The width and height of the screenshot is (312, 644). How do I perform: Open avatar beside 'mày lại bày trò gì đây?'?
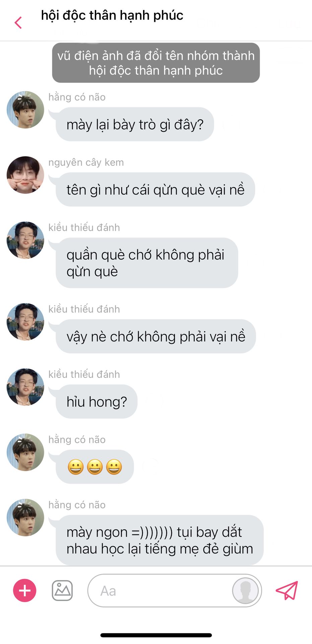(25, 110)
